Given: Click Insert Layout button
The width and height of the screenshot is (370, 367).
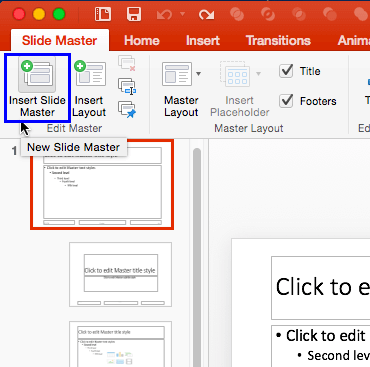Looking at the screenshot, I should coord(89,88).
